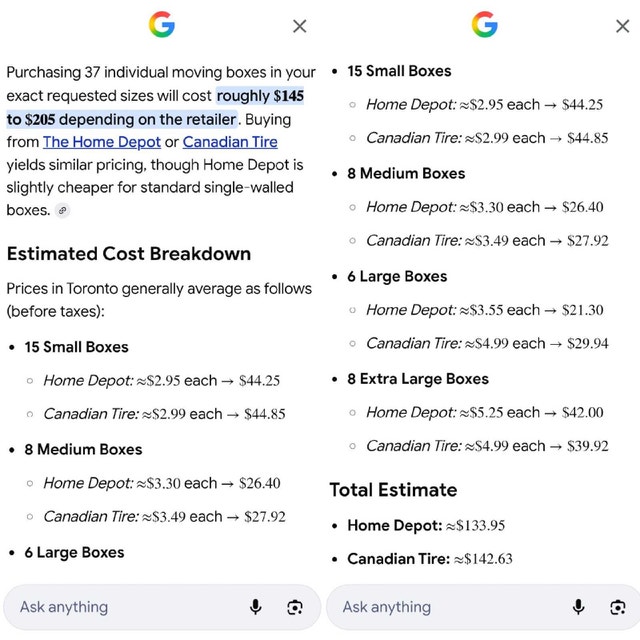This screenshot has height=640, width=640.
Task: Click the '8 Extra Large Boxes' bullet
Action: [418, 379]
